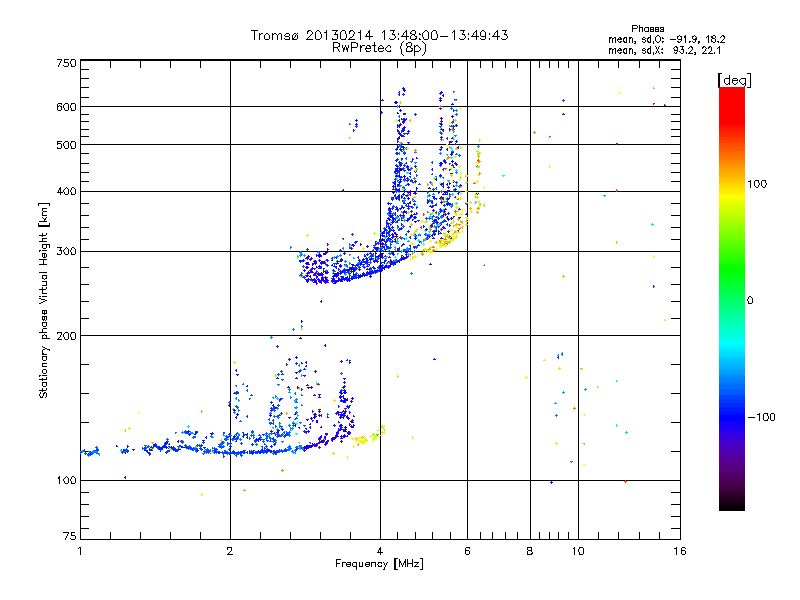
Task: Click the y-axis tick label '75'
Action: pos(70,536)
